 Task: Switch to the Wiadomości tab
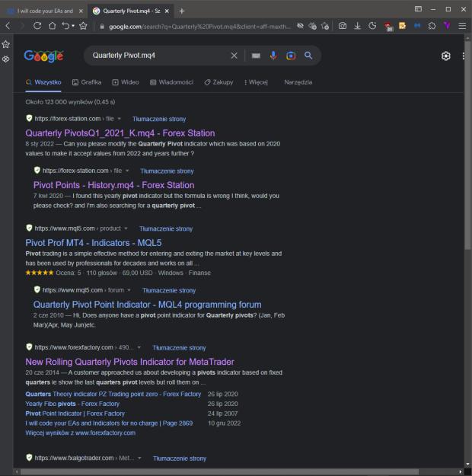[x=172, y=82]
